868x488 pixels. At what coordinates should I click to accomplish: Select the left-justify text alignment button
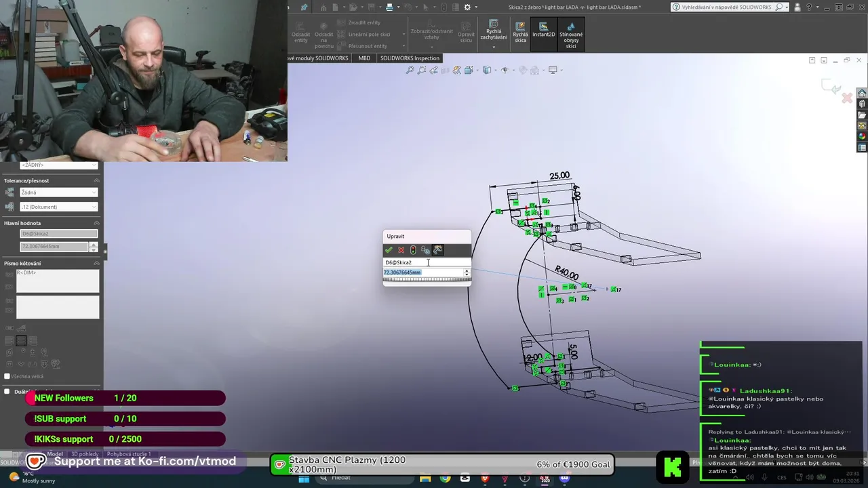click(9, 341)
